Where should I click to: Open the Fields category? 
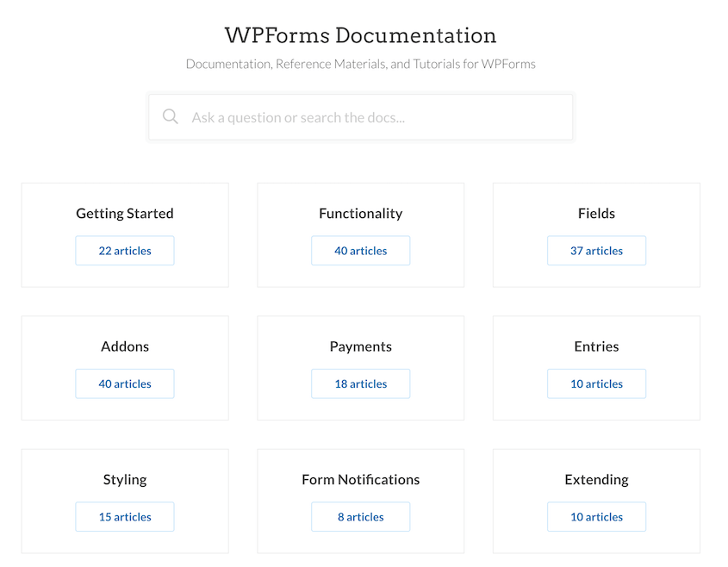pos(596,213)
